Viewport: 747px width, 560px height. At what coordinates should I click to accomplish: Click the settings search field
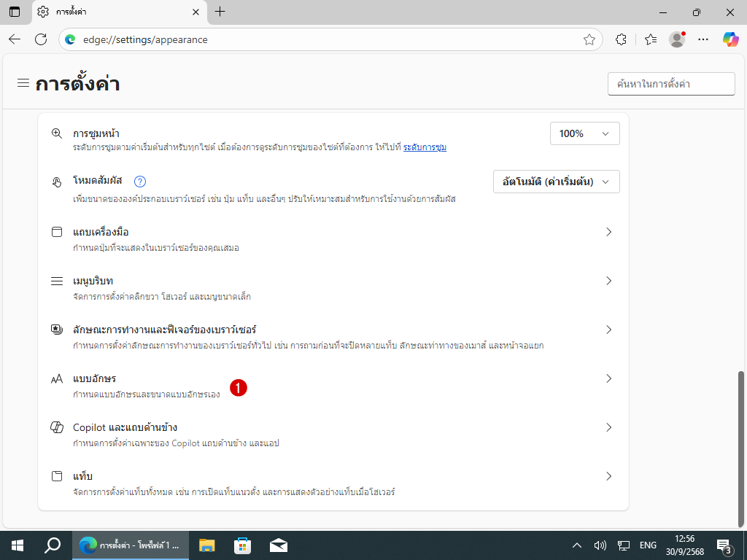670,84
